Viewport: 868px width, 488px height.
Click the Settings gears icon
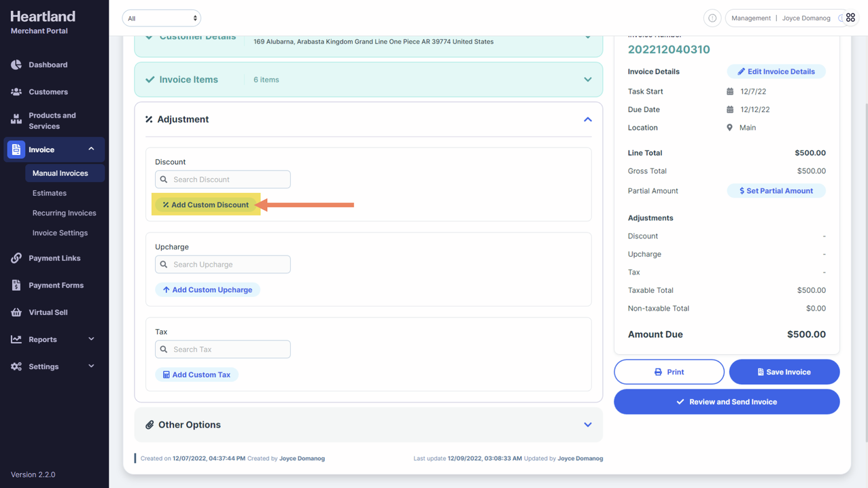pos(16,366)
